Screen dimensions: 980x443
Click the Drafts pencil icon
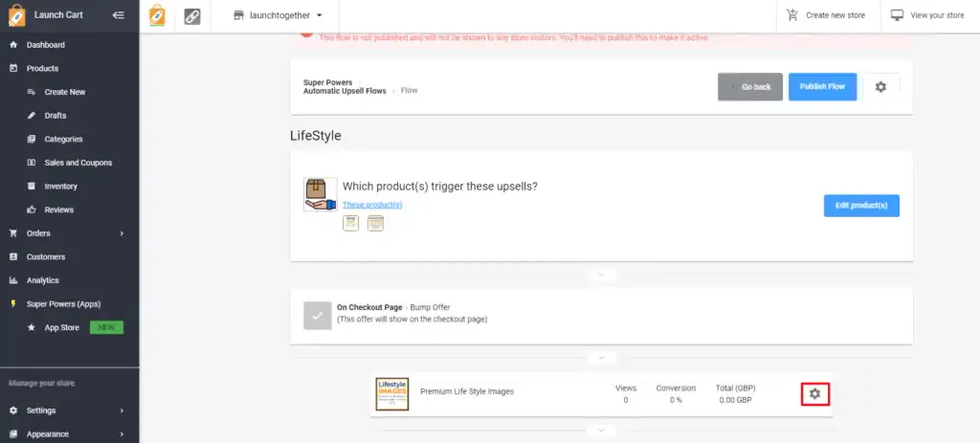click(32, 116)
